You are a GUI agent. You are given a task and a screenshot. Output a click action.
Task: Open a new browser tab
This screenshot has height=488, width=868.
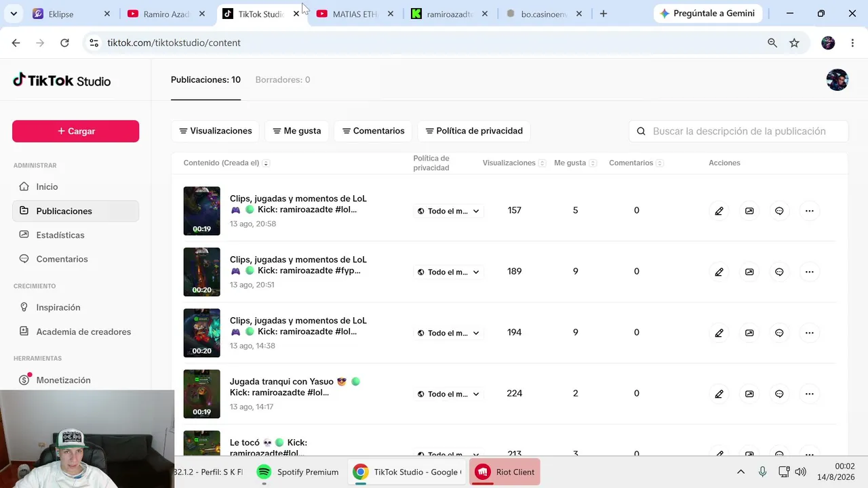tap(603, 14)
